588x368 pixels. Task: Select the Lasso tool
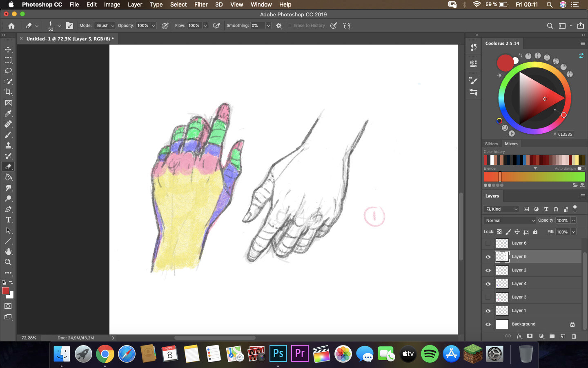[x=8, y=71]
